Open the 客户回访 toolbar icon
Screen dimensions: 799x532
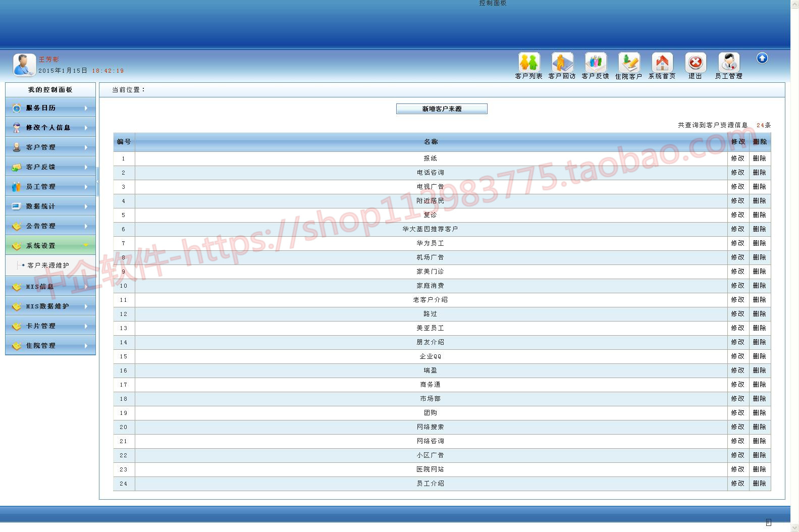tap(562, 62)
